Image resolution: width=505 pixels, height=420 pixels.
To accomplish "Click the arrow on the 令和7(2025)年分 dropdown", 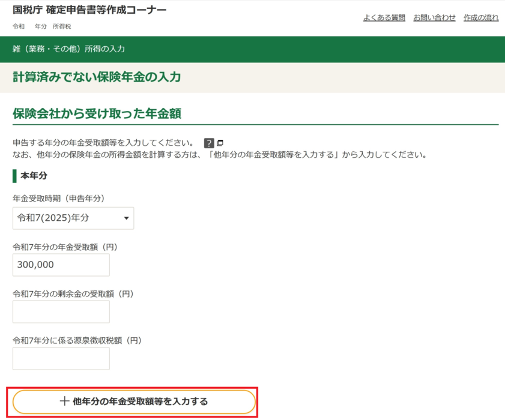I will (x=126, y=218).
